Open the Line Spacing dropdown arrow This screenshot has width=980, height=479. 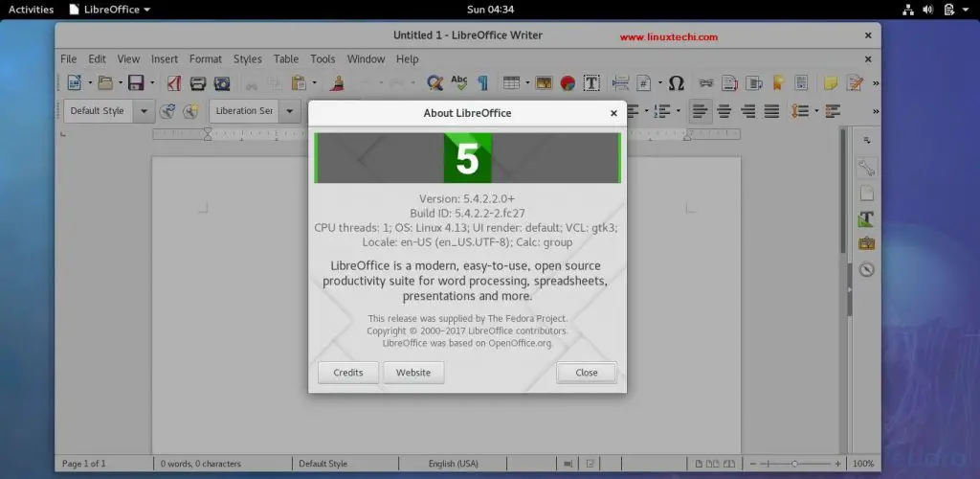[x=816, y=111]
